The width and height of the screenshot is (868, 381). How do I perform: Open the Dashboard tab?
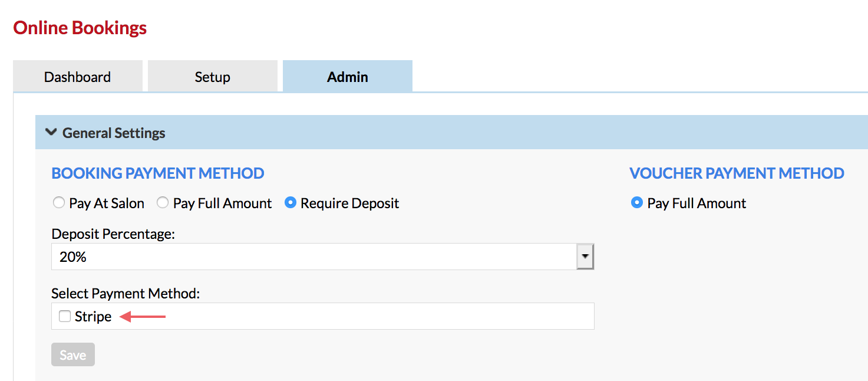coord(78,76)
